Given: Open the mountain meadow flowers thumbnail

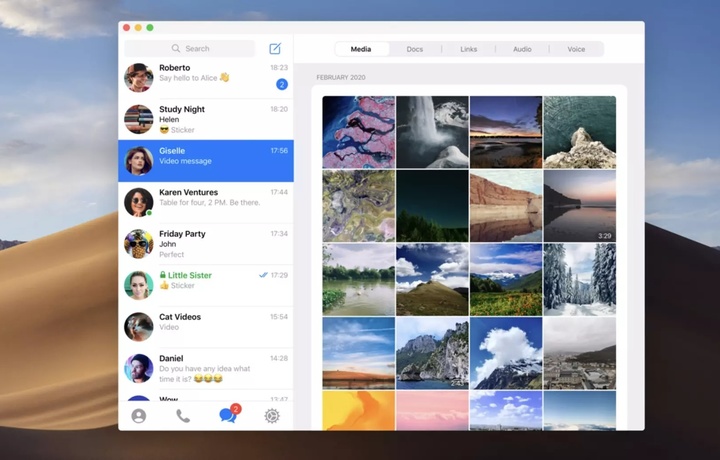Looking at the screenshot, I should (506, 280).
